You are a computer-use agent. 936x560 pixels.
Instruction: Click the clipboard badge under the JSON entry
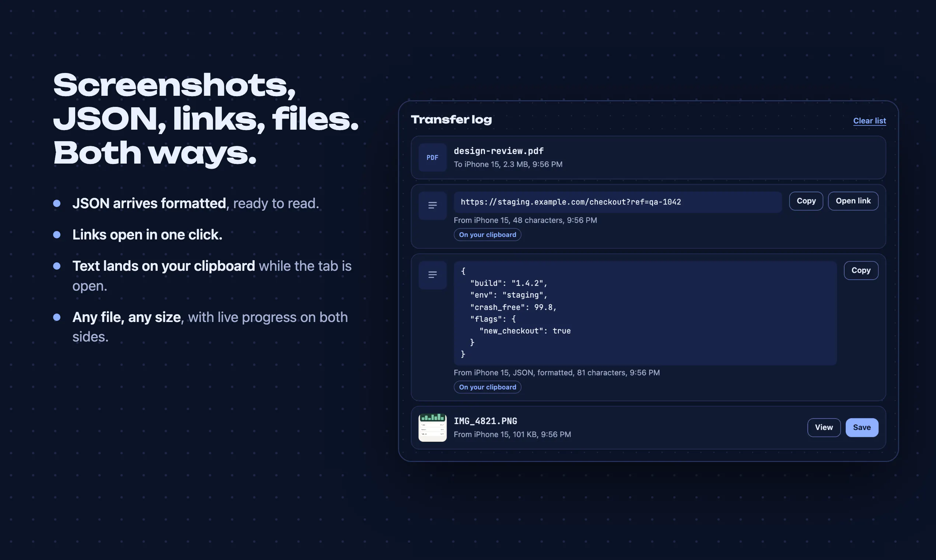(x=487, y=387)
